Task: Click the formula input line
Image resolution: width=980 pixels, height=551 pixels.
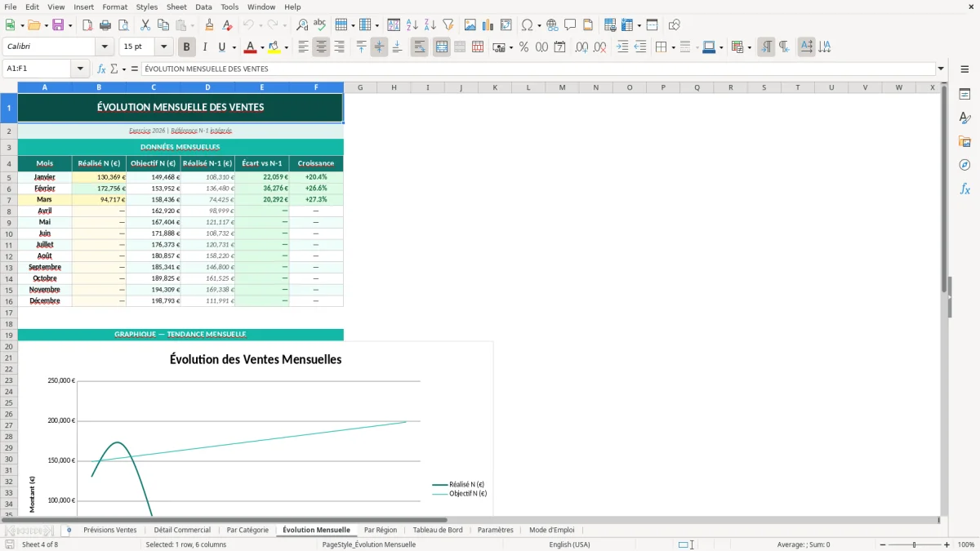Action: (x=537, y=69)
